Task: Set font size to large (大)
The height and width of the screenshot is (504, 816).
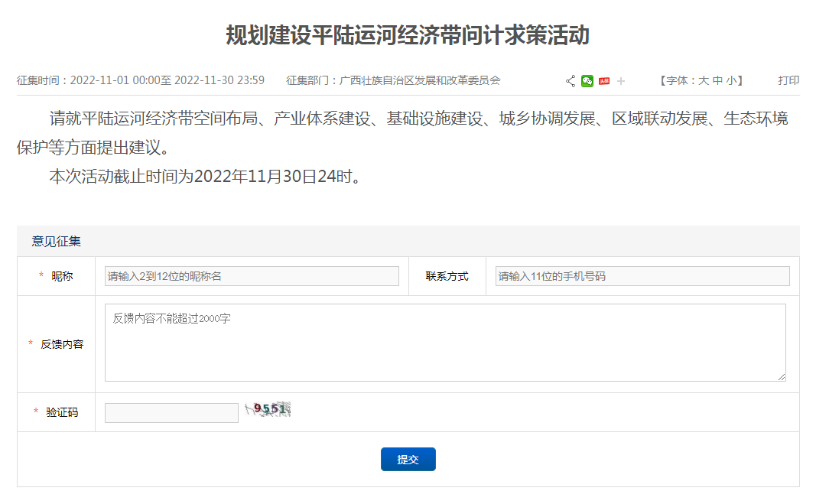Action: (x=704, y=80)
